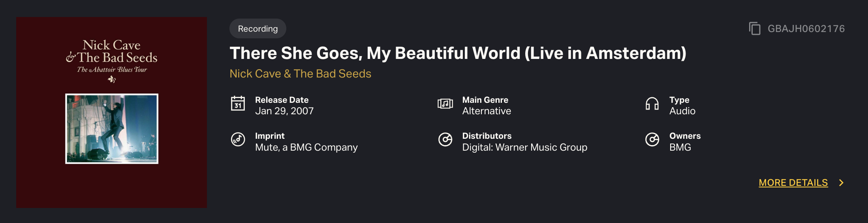The image size is (868, 223).
Task: Click the Digital: Warner Music Group distributor
Action: (524, 147)
